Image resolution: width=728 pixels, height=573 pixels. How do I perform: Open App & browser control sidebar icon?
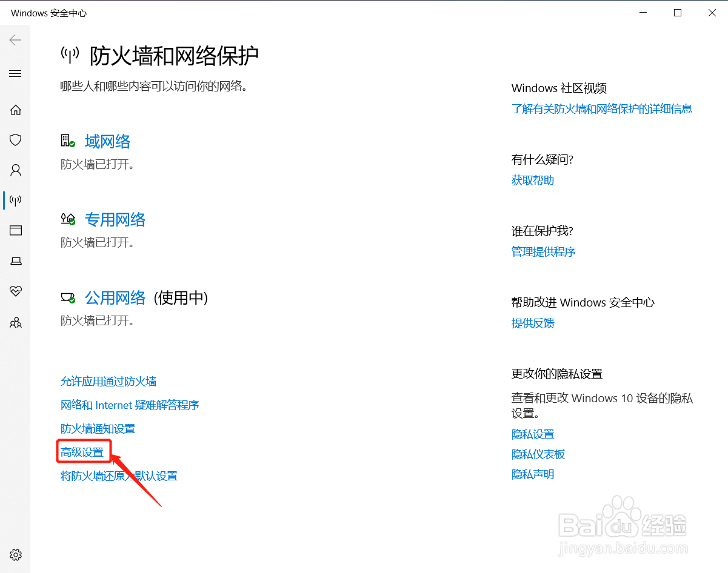[16, 230]
